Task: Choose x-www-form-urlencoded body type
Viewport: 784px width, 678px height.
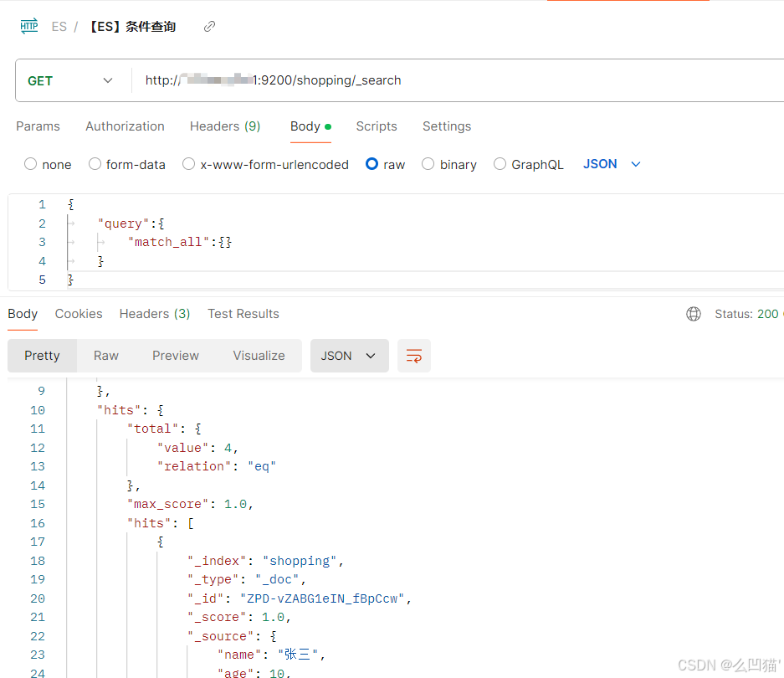Action: pos(189,164)
